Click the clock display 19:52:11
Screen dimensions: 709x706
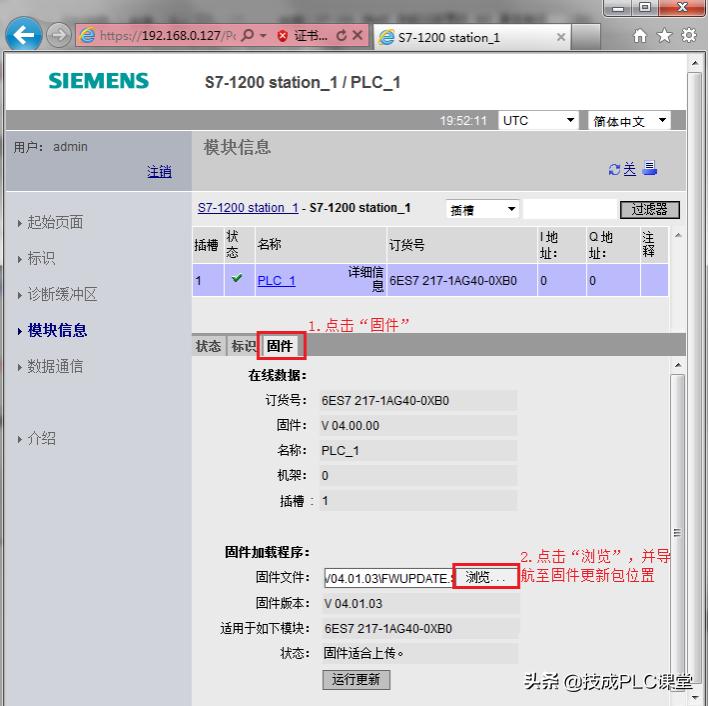pos(463,121)
